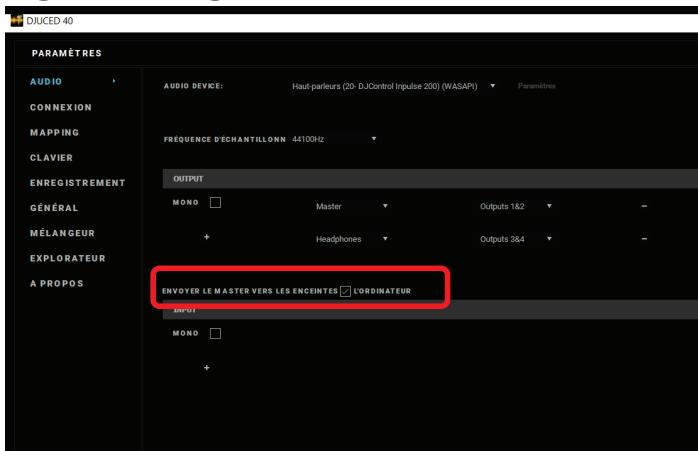
Task: Enable the Mono checkbox under Output
Action: [215, 203]
